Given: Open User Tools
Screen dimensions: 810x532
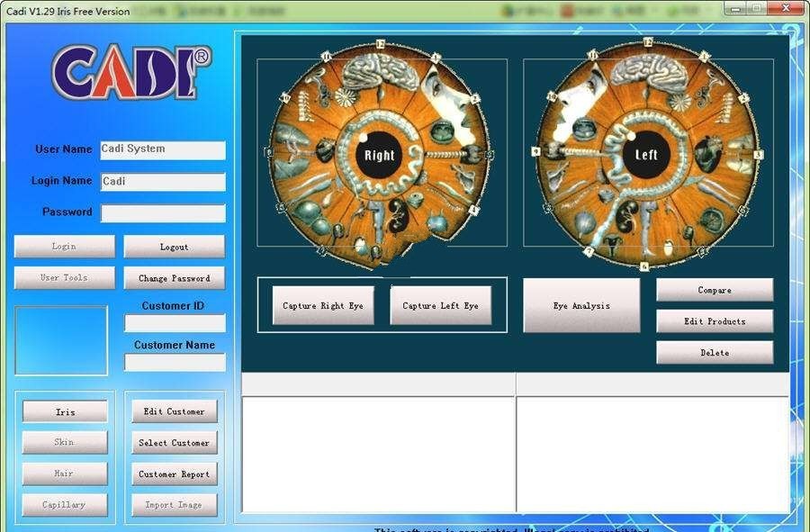Looking at the screenshot, I should click(65, 278).
